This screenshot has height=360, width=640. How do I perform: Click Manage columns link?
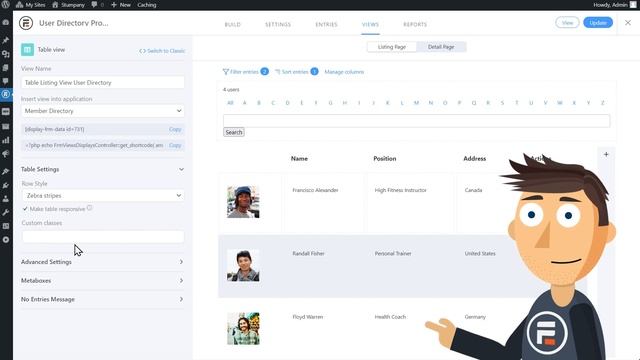pyautogui.click(x=344, y=72)
